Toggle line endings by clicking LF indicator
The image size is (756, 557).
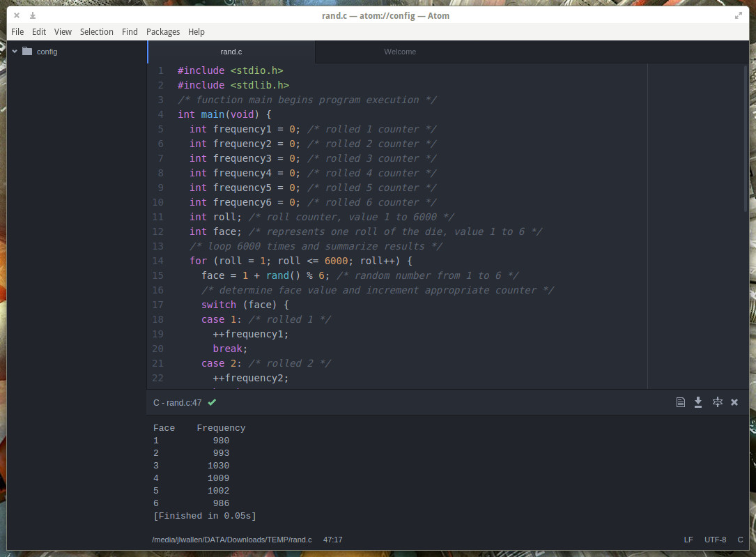click(x=688, y=540)
